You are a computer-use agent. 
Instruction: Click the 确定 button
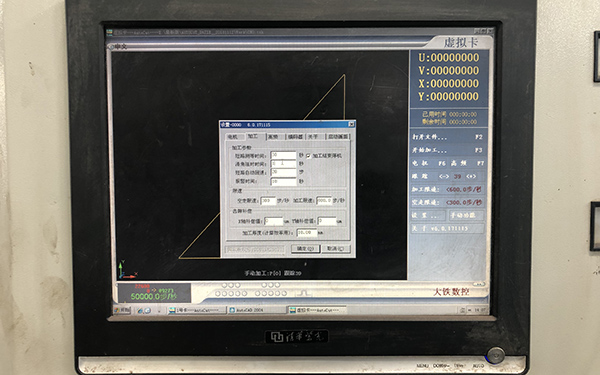click(x=305, y=248)
